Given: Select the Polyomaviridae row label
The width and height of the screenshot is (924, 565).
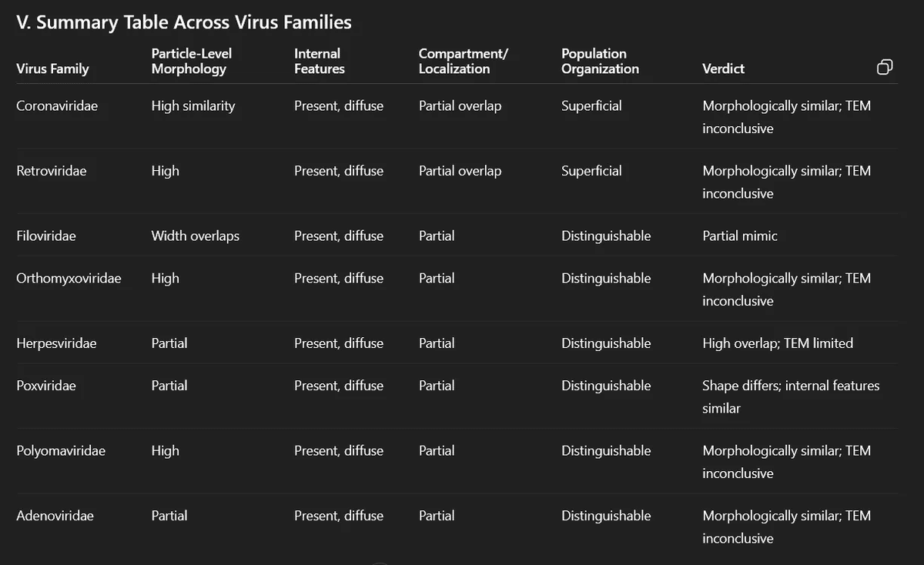Looking at the screenshot, I should (61, 451).
